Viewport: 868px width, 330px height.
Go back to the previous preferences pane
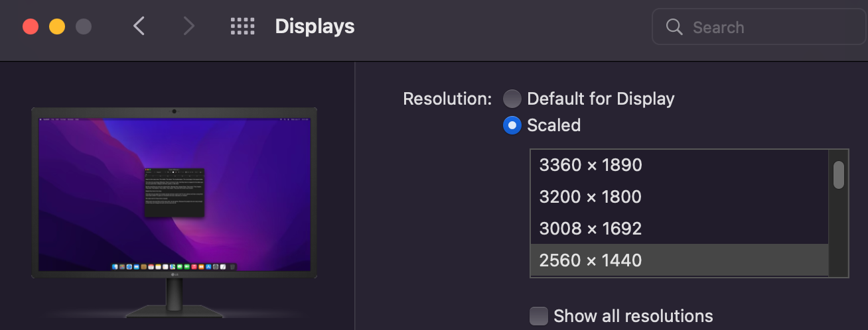click(139, 27)
